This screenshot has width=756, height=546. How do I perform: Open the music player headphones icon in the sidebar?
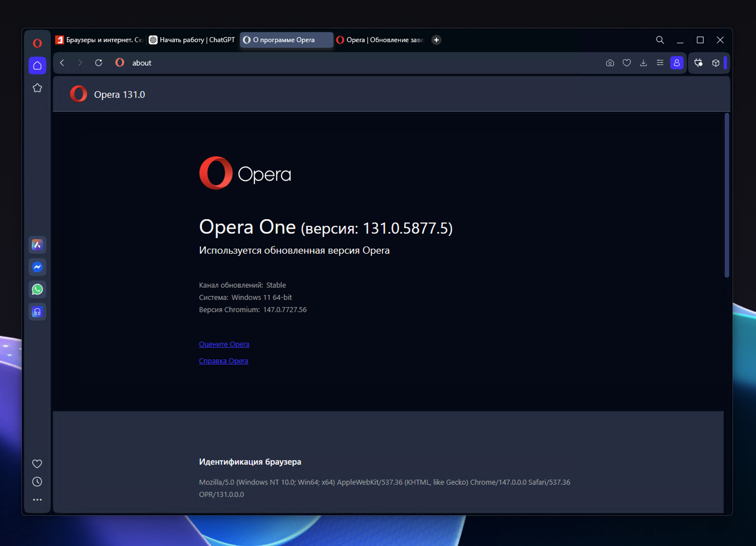coord(37,312)
